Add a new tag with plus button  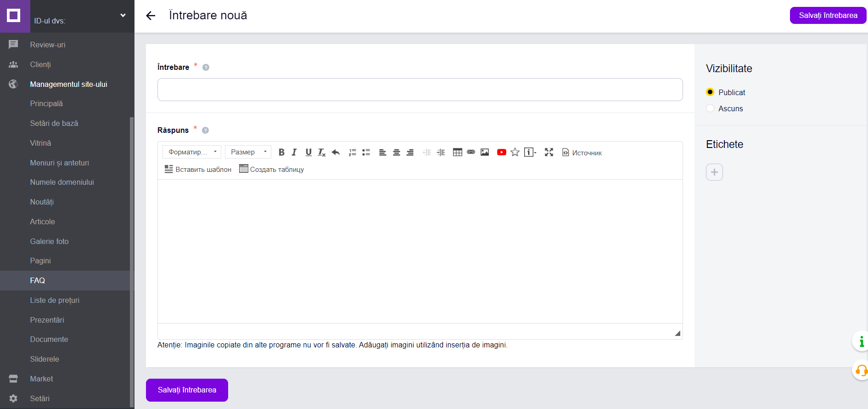point(714,172)
